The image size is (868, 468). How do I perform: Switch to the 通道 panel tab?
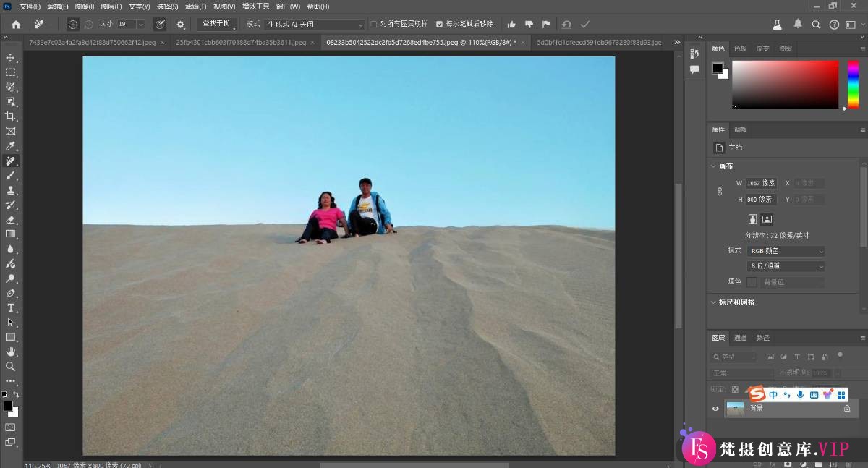[x=741, y=338]
